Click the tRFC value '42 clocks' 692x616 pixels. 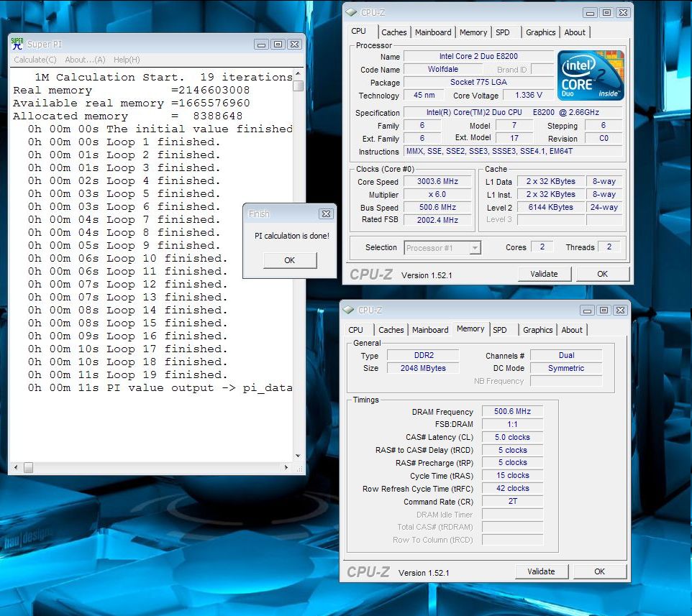[x=512, y=489]
